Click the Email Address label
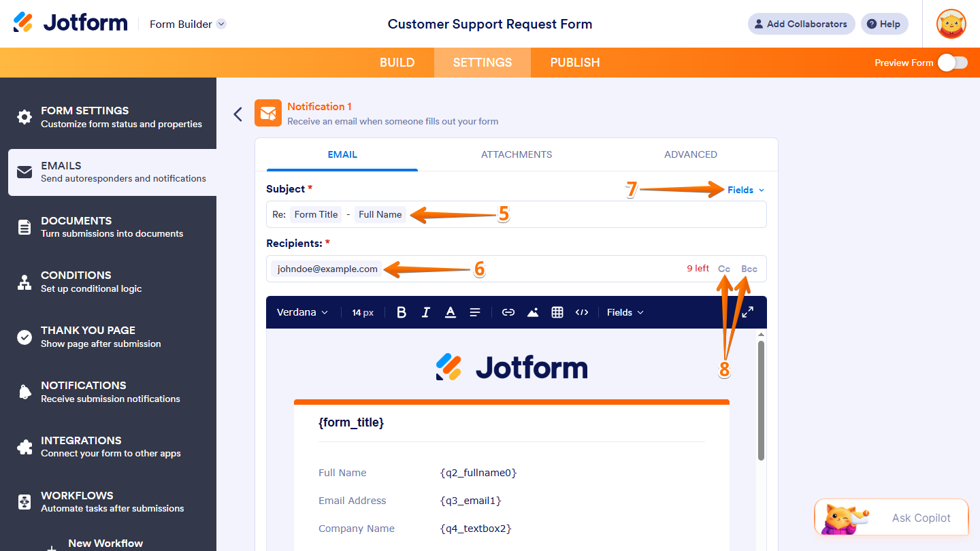The image size is (980, 551). click(x=353, y=501)
